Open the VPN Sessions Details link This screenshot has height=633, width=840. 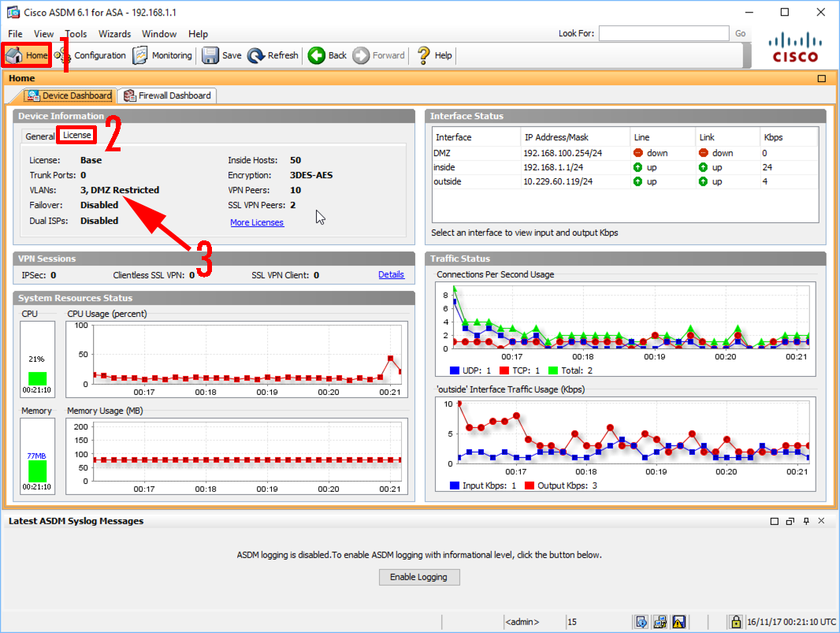point(391,274)
